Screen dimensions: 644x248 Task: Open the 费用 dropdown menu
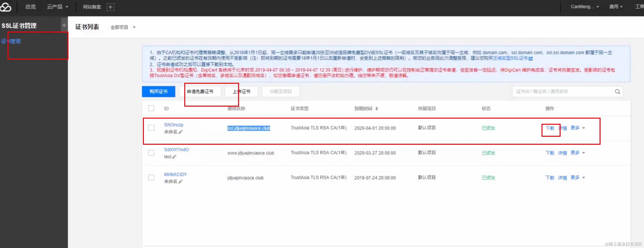point(616,7)
